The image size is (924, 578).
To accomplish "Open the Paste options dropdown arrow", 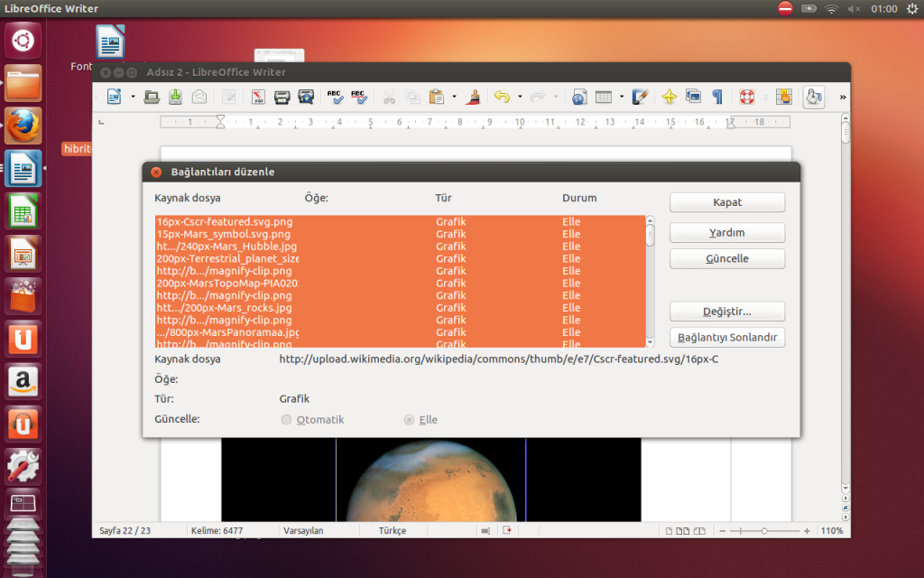I will (454, 97).
